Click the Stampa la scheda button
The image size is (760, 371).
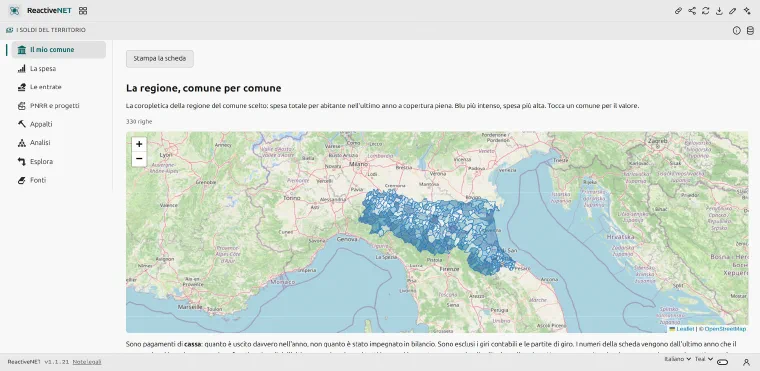click(x=159, y=59)
